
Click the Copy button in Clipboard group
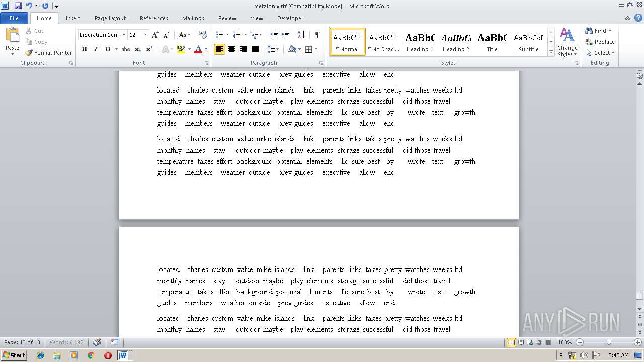pos(36,42)
